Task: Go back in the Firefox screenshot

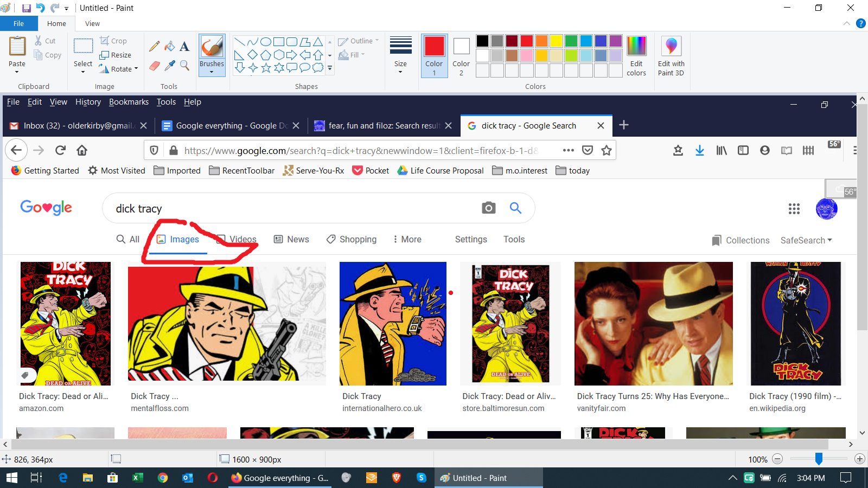Action: [x=16, y=150]
